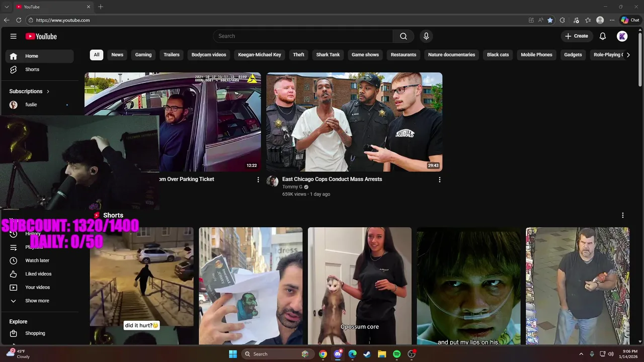Viewport: 644px width, 362px height.
Task: Open Shorts shelf three-dot menu
Action: (x=622, y=215)
